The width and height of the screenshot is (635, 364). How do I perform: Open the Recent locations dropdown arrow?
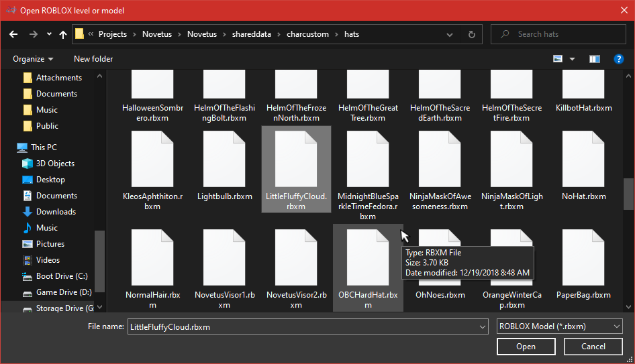pos(49,34)
